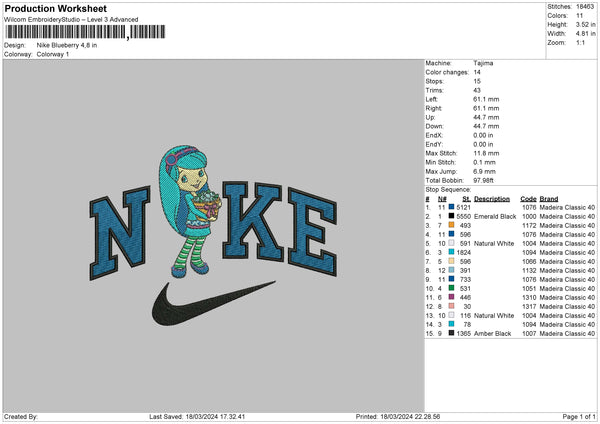
Task: Select the Amber Black description
Action: [x=492, y=333]
